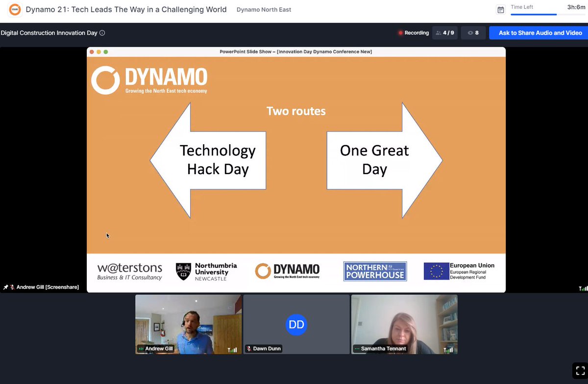This screenshot has width=588, height=384.
Task: Close the PowerPoint Slide Show window red button
Action: coord(92,52)
